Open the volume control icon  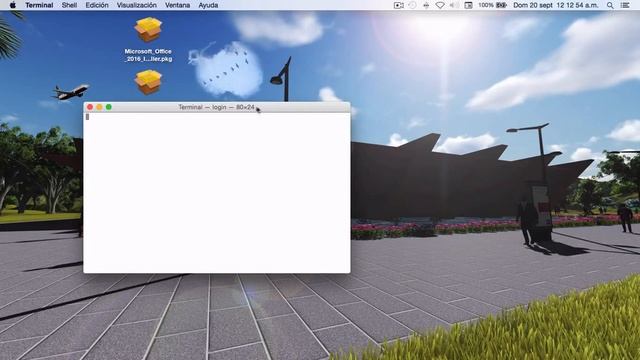point(453,5)
